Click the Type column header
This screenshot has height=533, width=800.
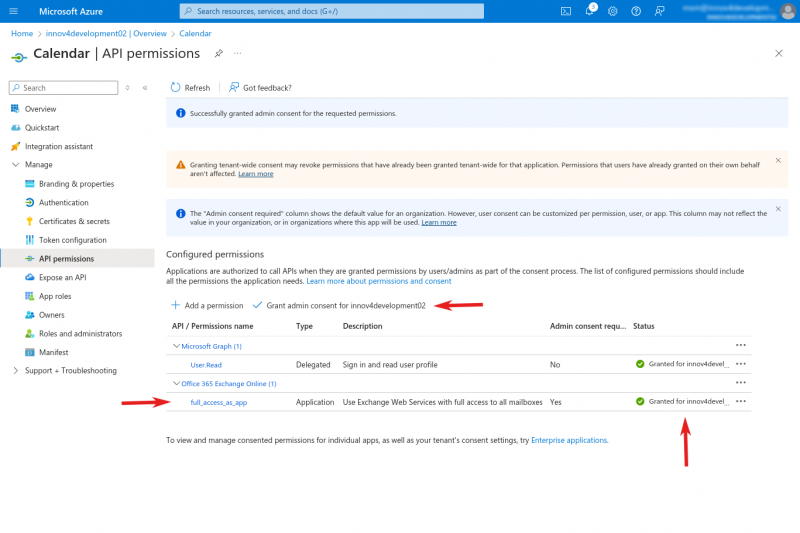pos(304,326)
